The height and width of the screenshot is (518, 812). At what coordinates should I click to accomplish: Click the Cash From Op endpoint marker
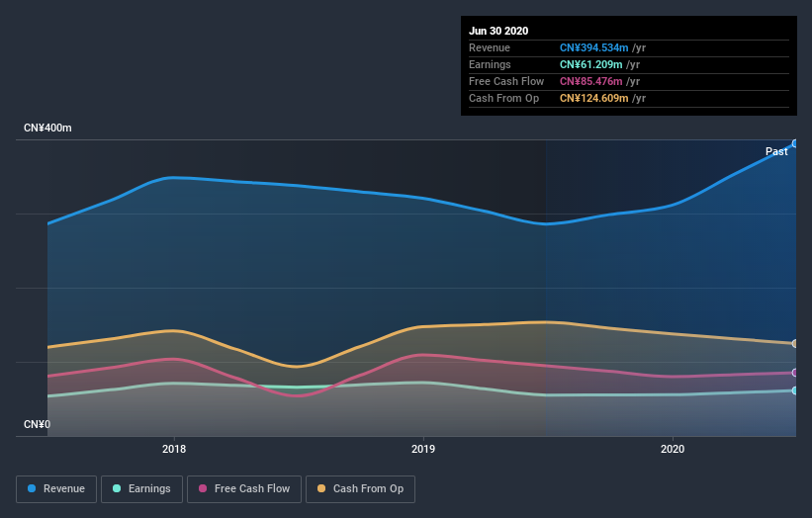point(795,344)
